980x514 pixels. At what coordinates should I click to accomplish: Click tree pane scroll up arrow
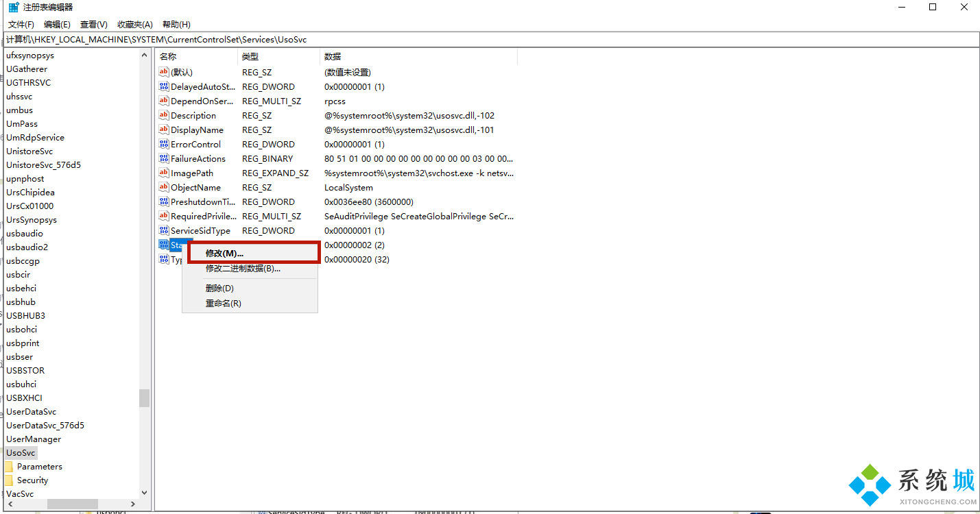click(144, 55)
